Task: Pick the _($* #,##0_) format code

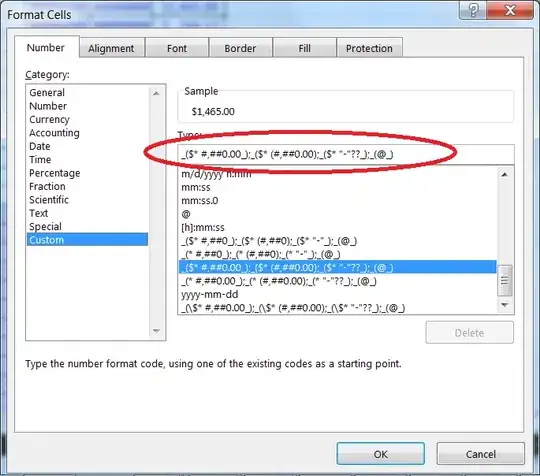Action: (x=338, y=241)
